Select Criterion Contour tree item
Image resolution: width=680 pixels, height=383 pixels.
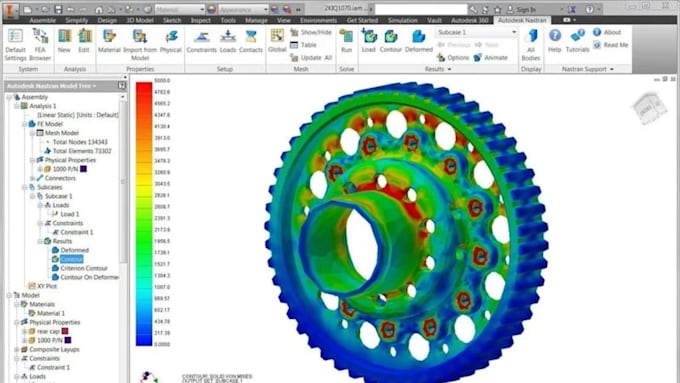click(x=84, y=268)
